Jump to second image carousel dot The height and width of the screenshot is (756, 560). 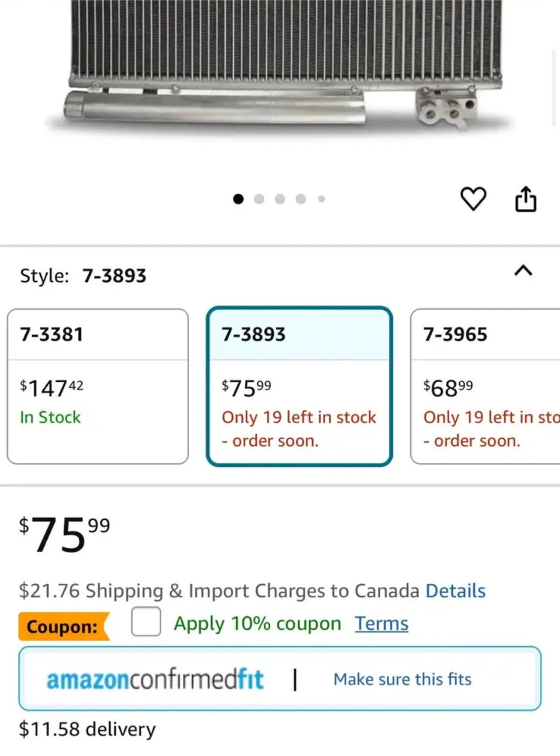tap(259, 199)
